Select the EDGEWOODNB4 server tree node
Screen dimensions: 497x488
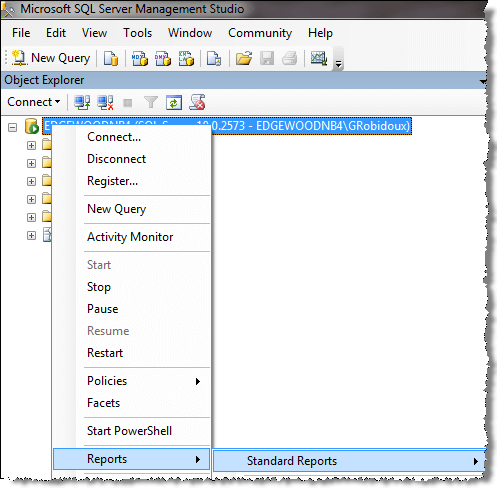[x=227, y=126]
